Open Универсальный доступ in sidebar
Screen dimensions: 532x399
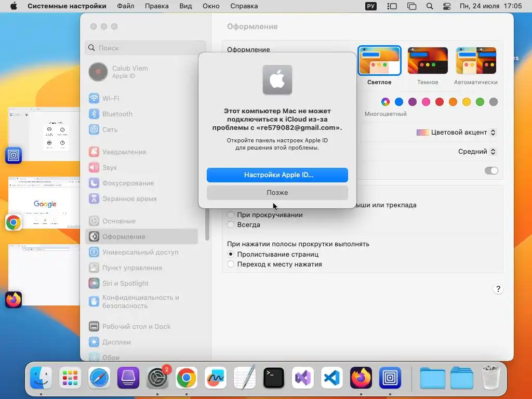(x=141, y=252)
